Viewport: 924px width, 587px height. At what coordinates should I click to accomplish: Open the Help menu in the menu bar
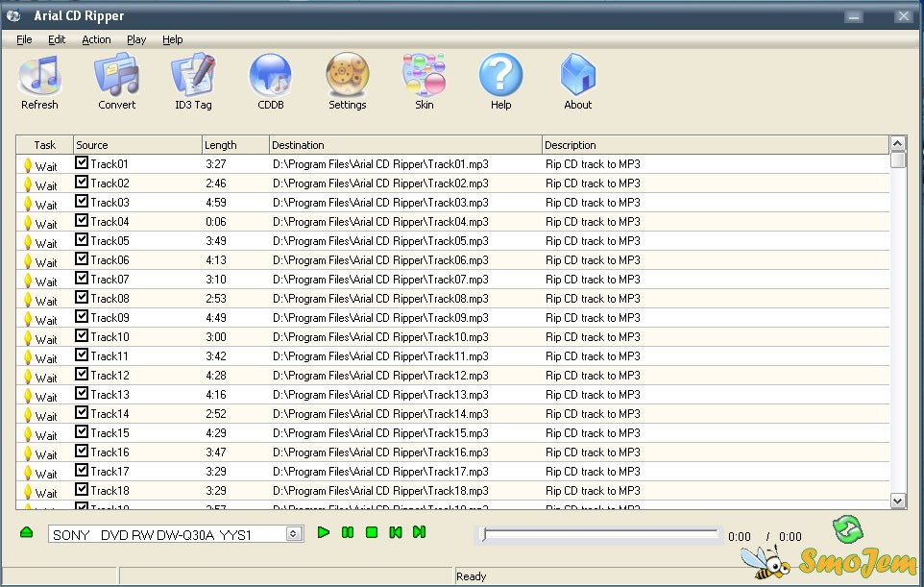[x=173, y=39]
